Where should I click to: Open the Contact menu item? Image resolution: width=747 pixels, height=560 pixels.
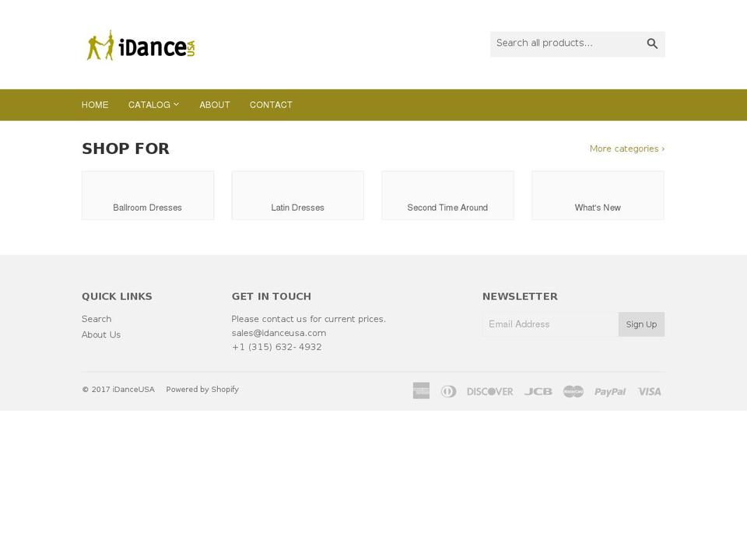[271, 105]
